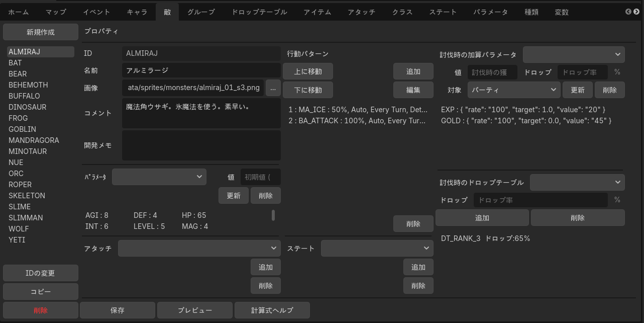Select GOBLIN in the enemy list
This screenshot has width=644, height=323.
40,129
